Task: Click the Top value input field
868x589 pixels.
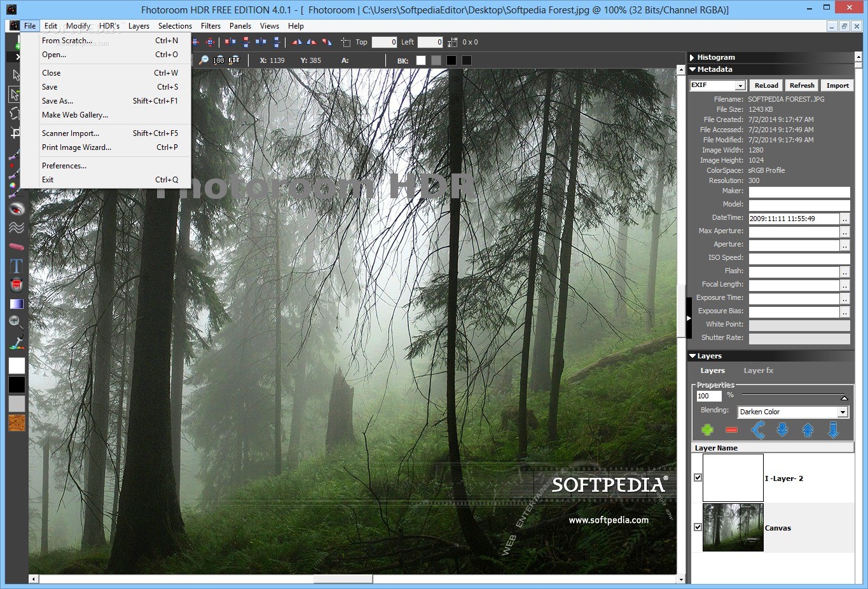Action: pyautogui.click(x=384, y=43)
